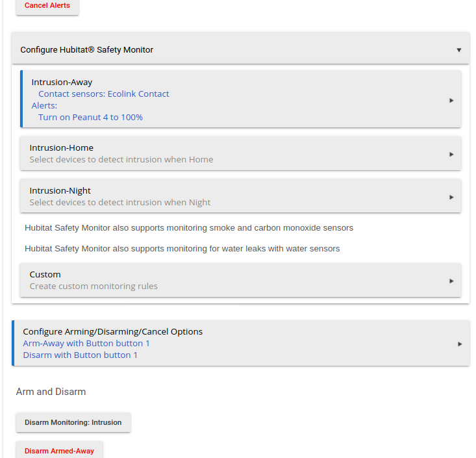Click the Disarm Armed-Away button
This screenshot has height=458, width=476.
pos(60,450)
